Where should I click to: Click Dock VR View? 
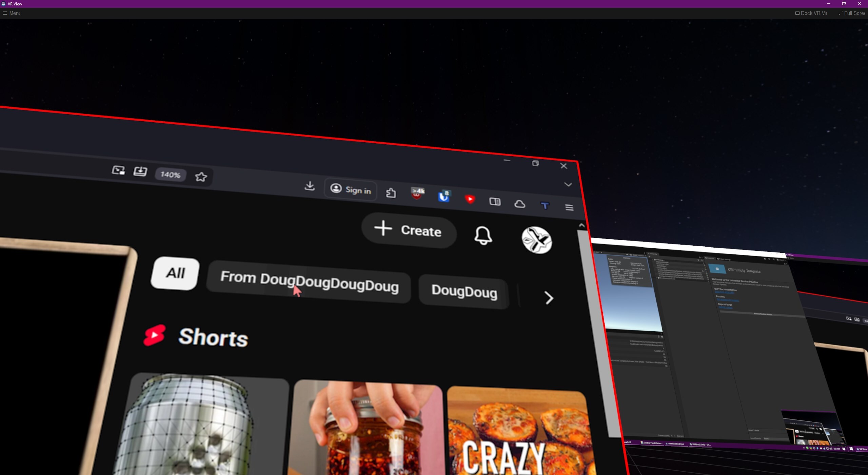click(x=811, y=13)
